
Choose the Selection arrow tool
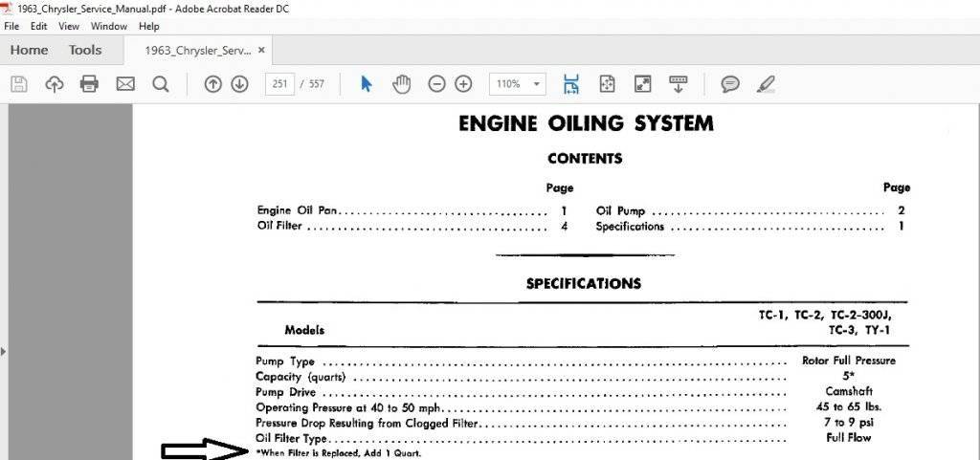pos(366,84)
